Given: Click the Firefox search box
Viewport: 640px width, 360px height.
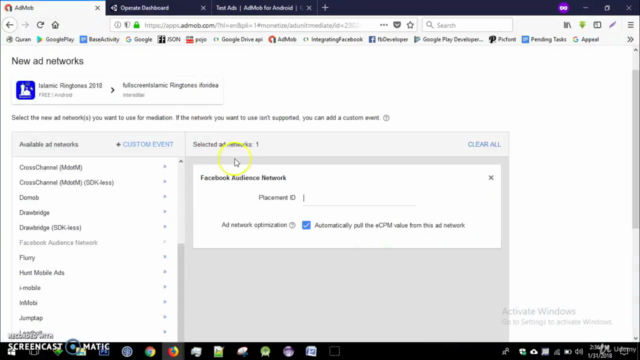Looking at the screenshot, I should (x=467, y=25).
